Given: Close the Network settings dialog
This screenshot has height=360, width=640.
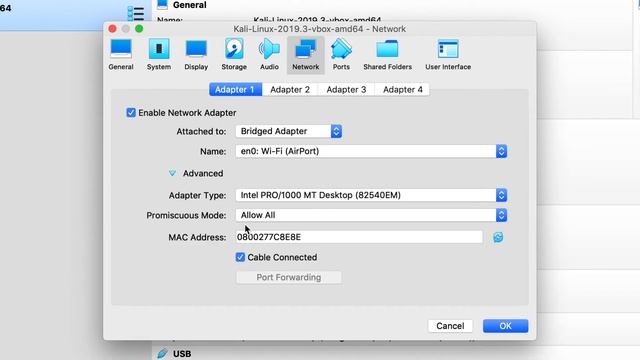Looking at the screenshot, I should [112, 29].
